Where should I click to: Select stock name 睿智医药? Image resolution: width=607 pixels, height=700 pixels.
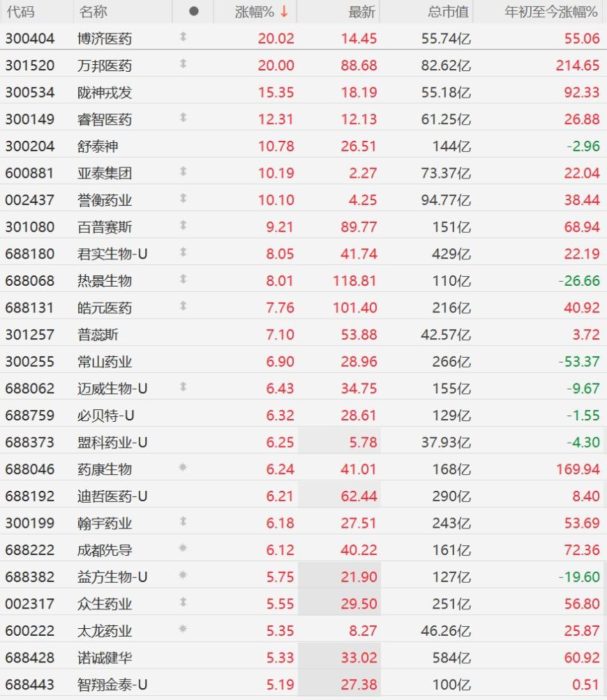pos(105,119)
